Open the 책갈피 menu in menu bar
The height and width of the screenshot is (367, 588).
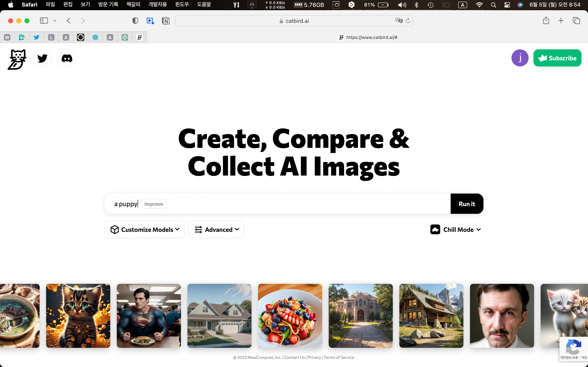pyautogui.click(x=133, y=5)
